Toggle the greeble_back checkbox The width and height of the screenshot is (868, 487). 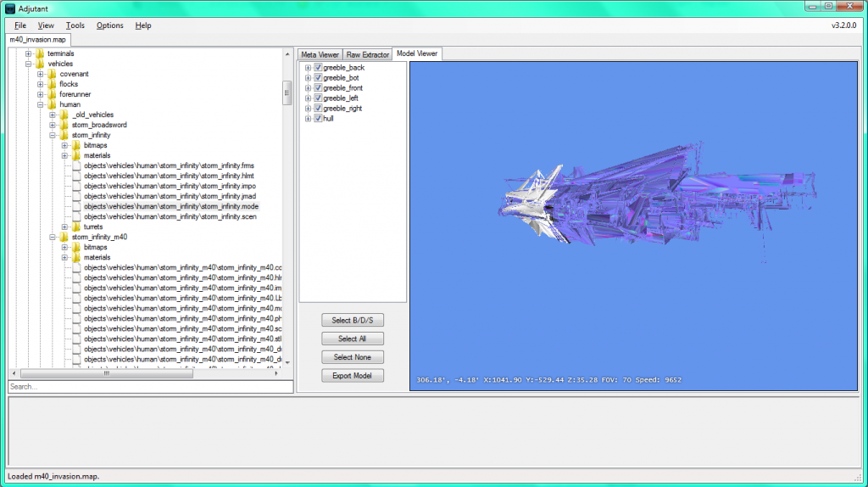pyautogui.click(x=319, y=68)
